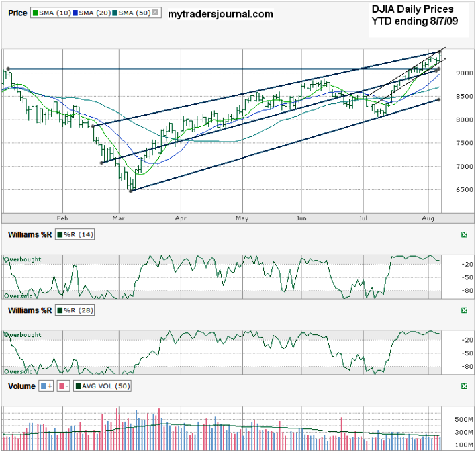Select the SMA (50) legend label
The image size is (476, 452).
pos(134,13)
